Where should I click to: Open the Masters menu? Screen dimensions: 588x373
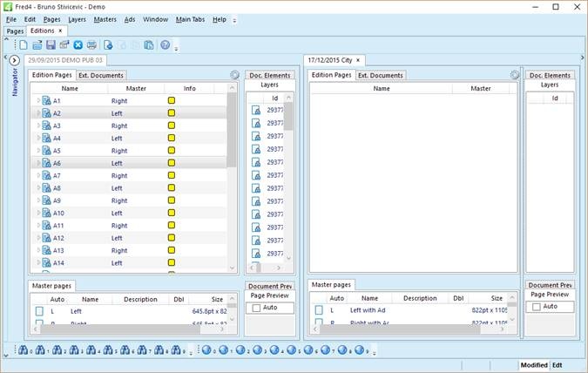pos(105,19)
